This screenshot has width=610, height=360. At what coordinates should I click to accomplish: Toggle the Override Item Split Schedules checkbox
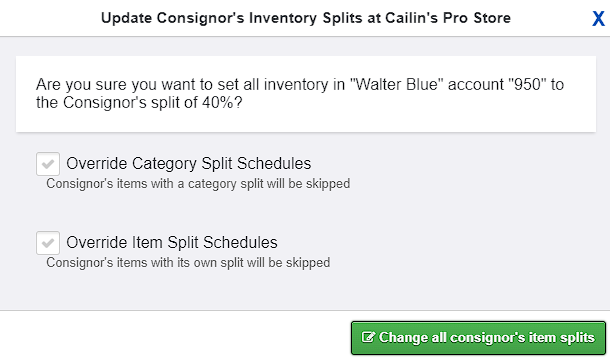pyautogui.click(x=48, y=243)
